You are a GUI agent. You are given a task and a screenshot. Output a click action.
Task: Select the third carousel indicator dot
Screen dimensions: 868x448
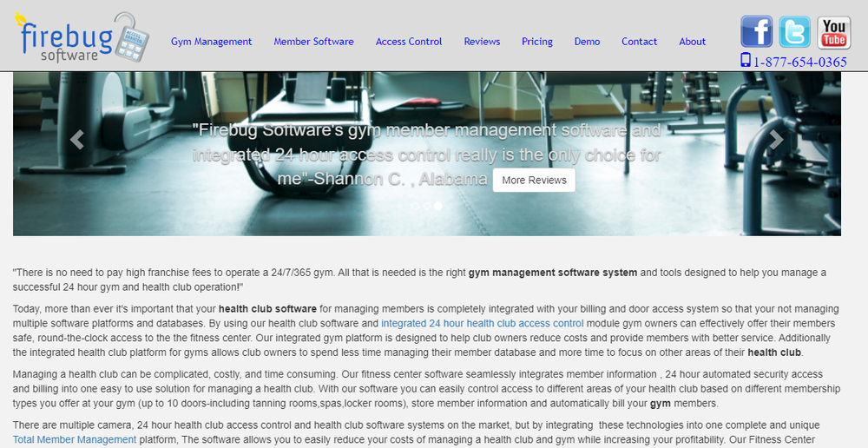pyautogui.click(x=437, y=206)
